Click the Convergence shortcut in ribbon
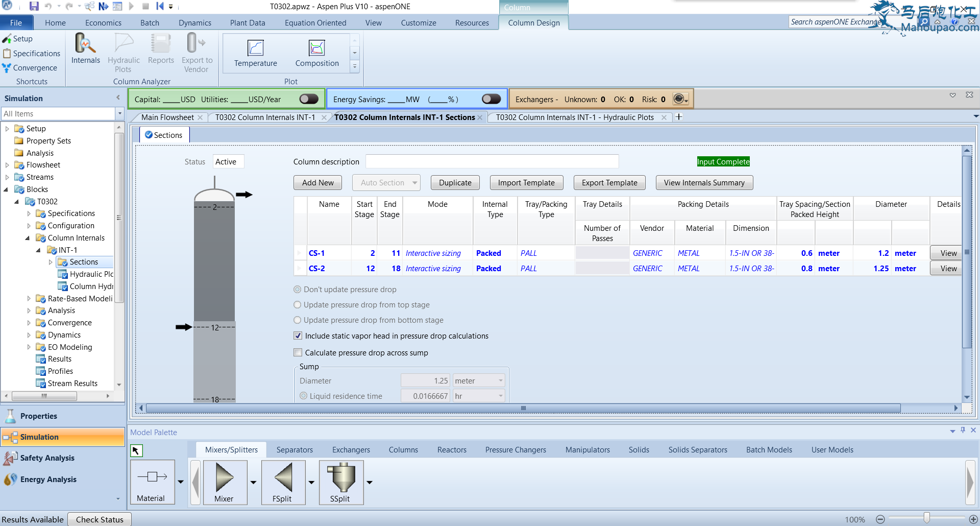 click(30, 68)
